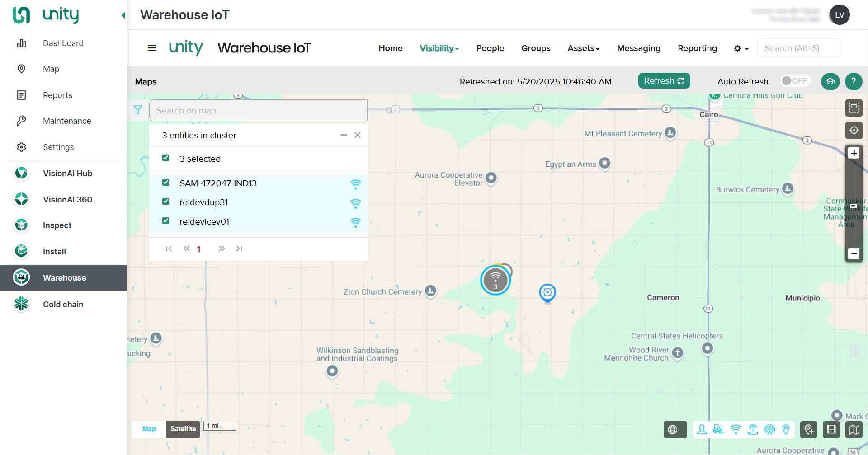Launch the VisionAI 360 app icon
This screenshot has width=868, height=455.
click(x=21, y=199)
